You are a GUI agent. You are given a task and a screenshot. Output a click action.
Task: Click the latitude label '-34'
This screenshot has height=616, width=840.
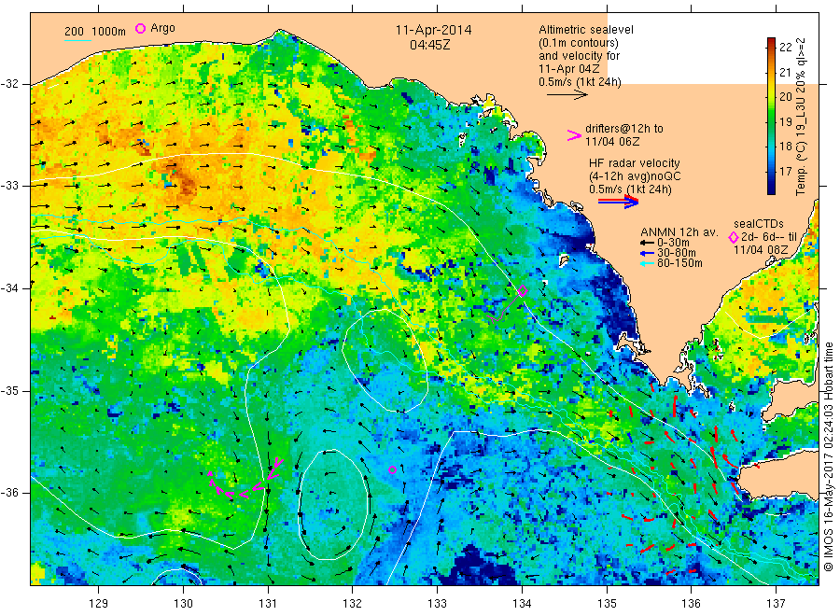pos(9,288)
